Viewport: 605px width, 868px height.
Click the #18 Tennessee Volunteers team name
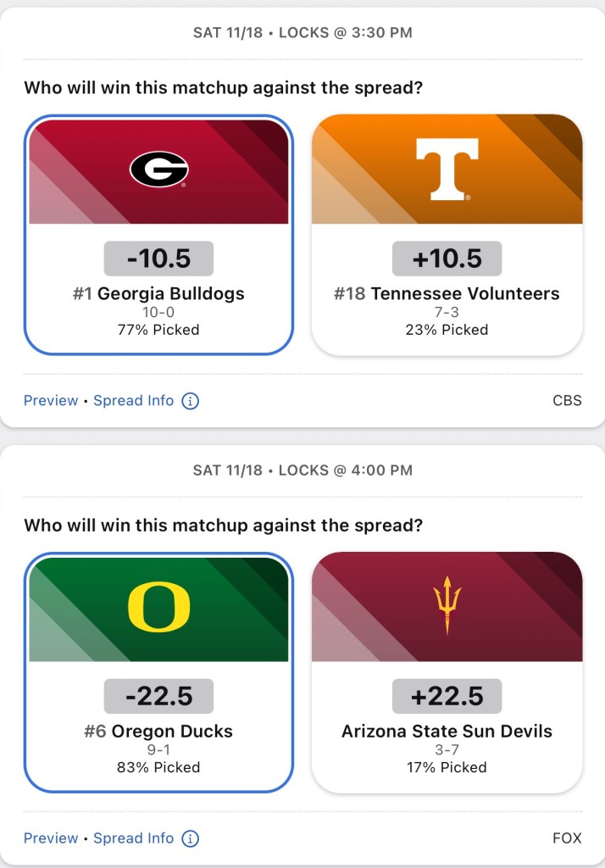coord(447,294)
